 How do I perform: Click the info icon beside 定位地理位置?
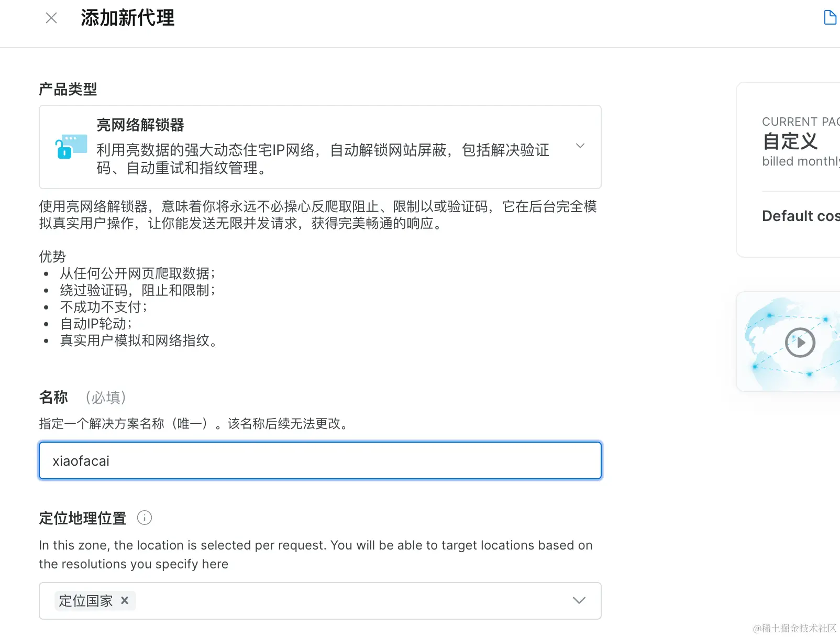(145, 518)
